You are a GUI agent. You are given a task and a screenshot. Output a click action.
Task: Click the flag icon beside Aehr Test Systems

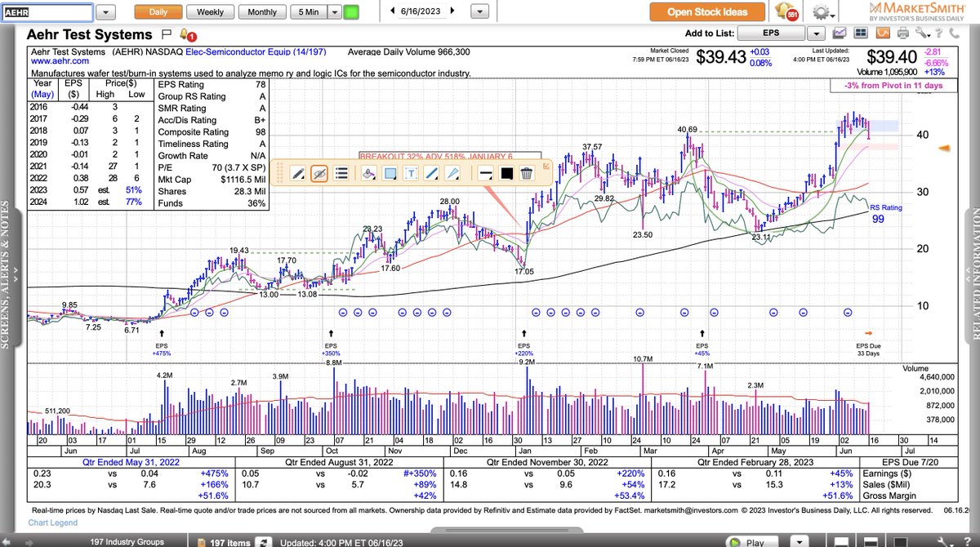pos(166,34)
